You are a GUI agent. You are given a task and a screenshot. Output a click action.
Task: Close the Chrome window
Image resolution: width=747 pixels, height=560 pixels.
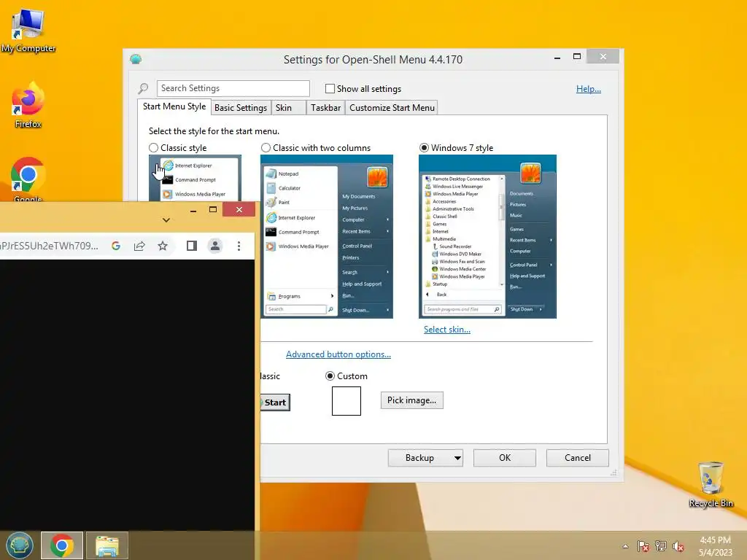coord(239,209)
